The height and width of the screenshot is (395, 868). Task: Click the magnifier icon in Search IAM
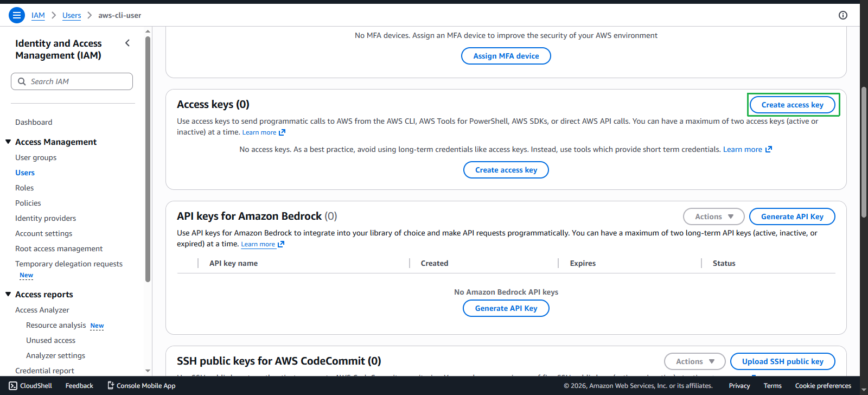[22, 81]
